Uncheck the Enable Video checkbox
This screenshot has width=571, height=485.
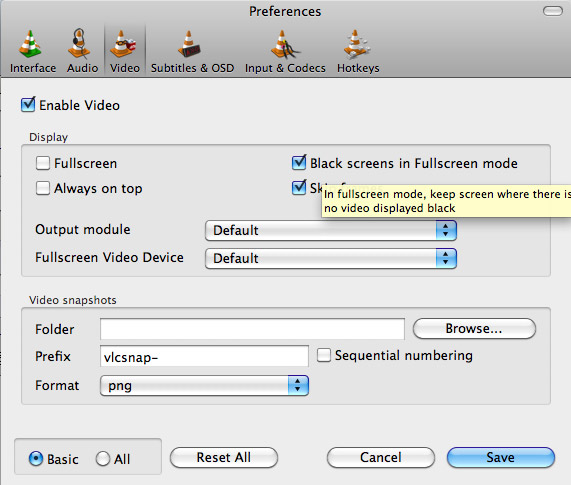point(28,105)
